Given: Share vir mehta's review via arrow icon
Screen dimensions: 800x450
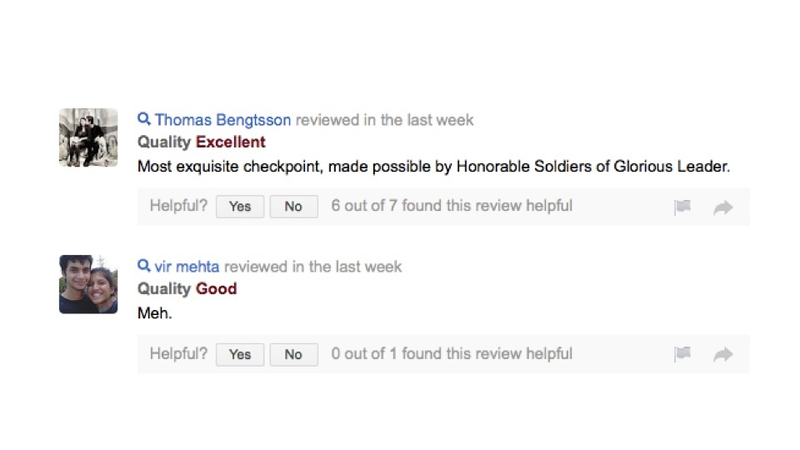Looking at the screenshot, I should [723, 354].
